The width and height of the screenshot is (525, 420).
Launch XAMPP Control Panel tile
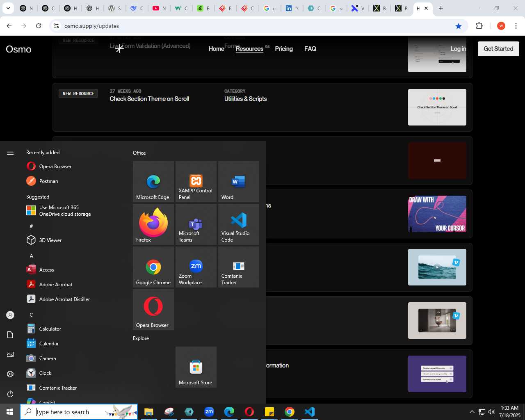196,182
